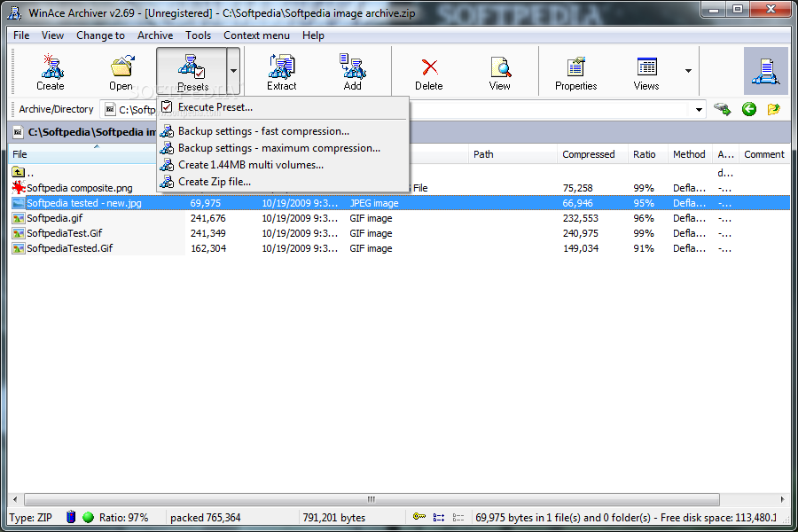Sort by the 'A...' attributes column header
This screenshot has width=798, height=532.
(725, 154)
